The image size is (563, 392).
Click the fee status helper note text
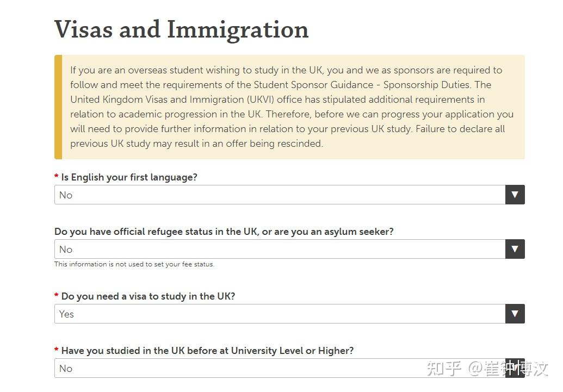134,264
